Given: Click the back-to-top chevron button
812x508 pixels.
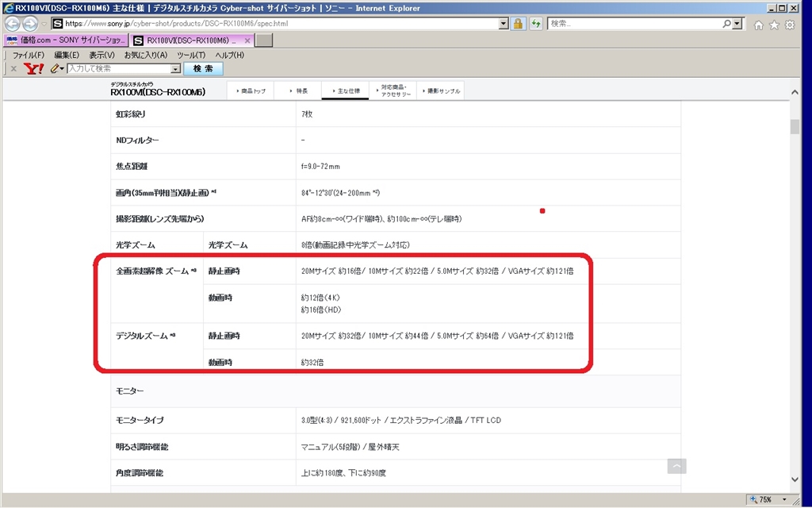Looking at the screenshot, I should tap(677, 466).
